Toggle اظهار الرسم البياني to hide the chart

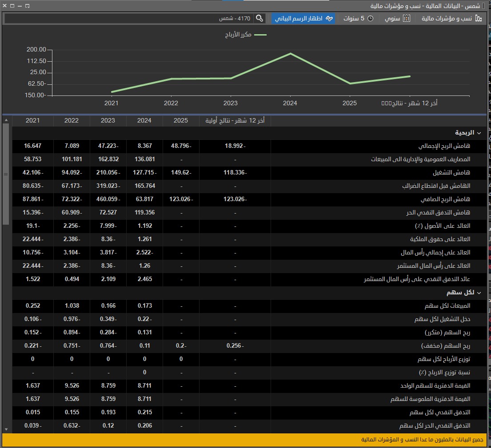[303, 18]
